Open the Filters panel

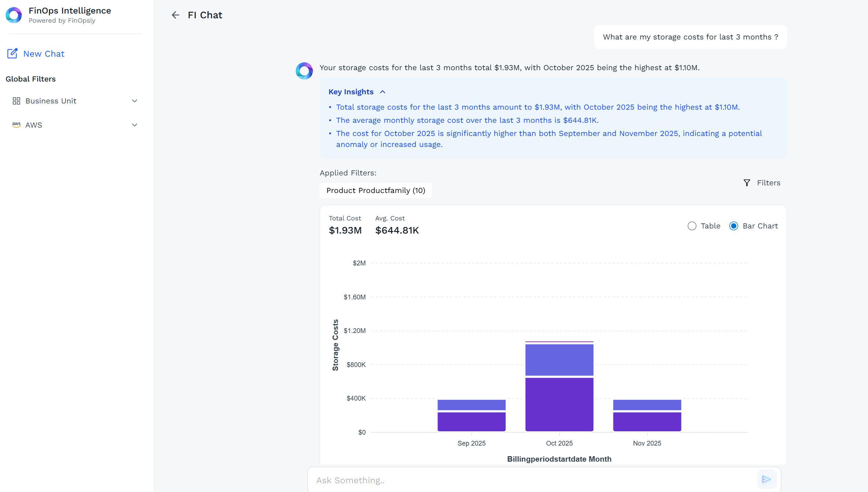(768, 183)
